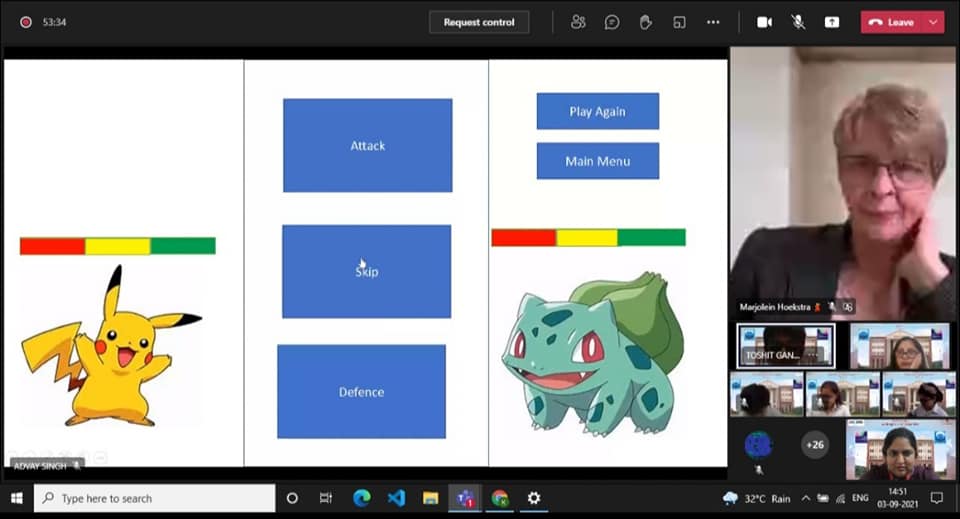Open Google Chrome from the taskbar
Screen dimensions: 960x519
click(x=500, y=498)
